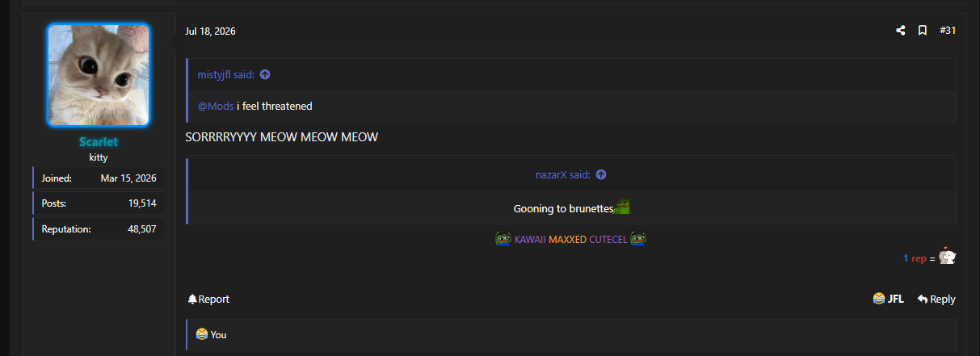Jump to mistyjfl's original post via up-arrow icon
Viewport: 980px width, 356px height.
click(x=265, y=74)
